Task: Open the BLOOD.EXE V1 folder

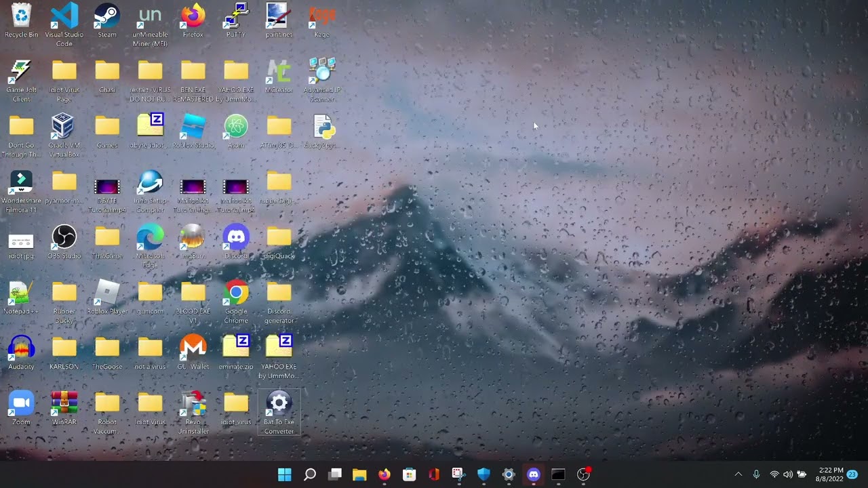Action: point(193,303)
